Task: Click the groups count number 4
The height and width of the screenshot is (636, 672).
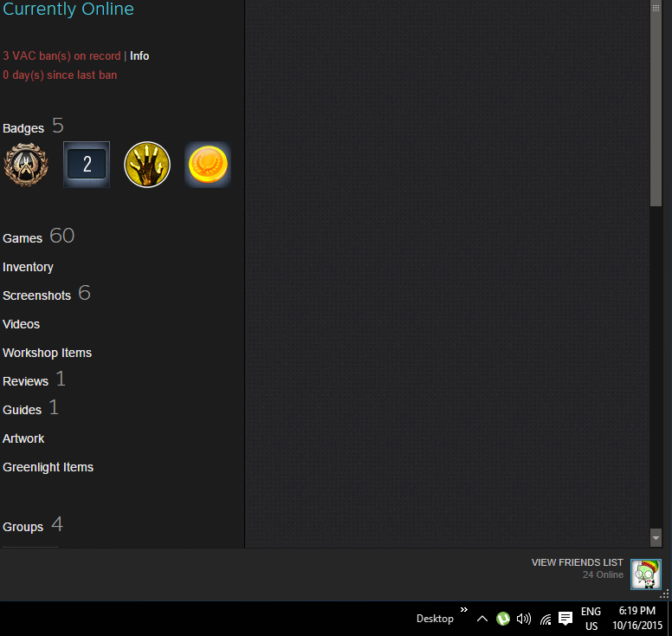Action: [x=57, y=524]
